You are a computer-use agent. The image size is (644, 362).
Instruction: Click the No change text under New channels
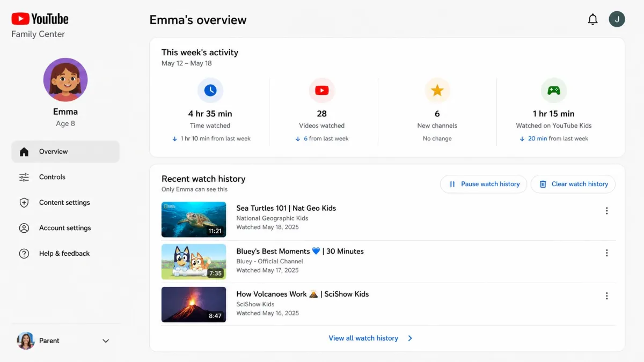pos(437,138)
